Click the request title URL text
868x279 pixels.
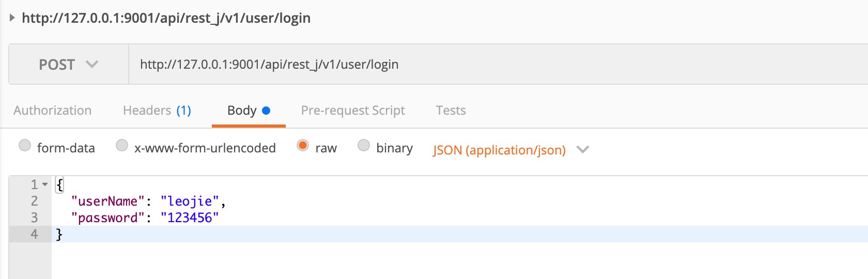pos(166,18)
